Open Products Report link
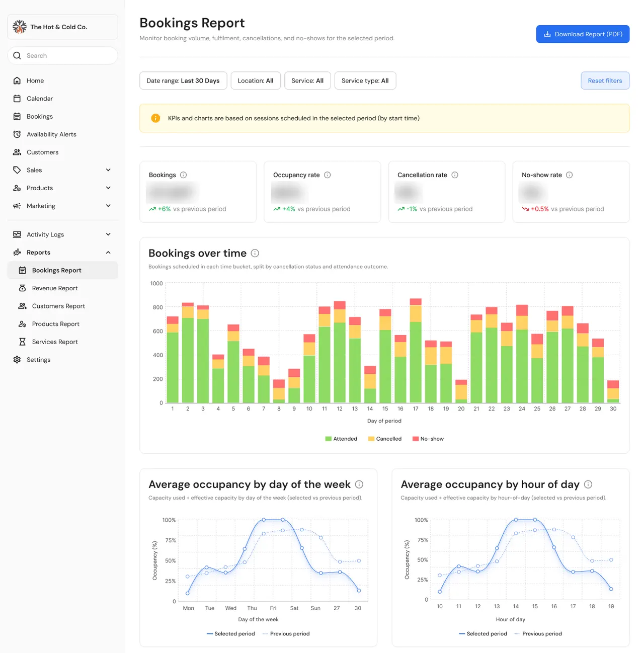 pos(62,324)
